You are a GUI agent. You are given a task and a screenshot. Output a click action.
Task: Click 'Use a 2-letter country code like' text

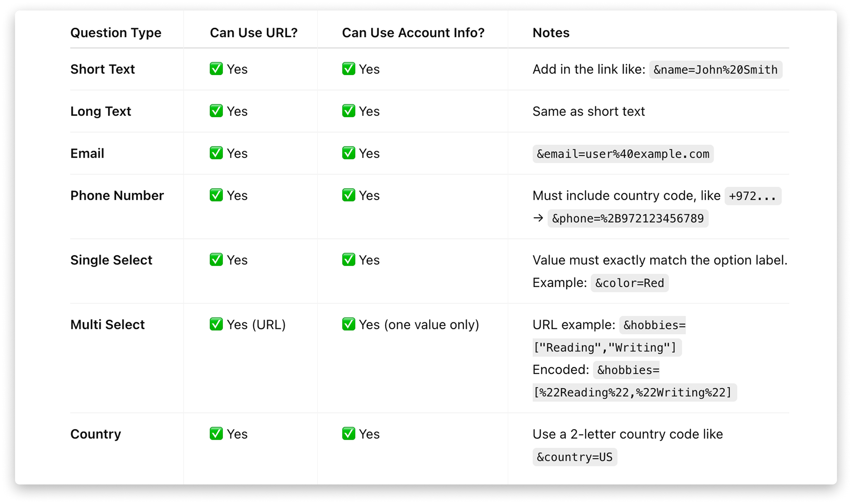coord(627,434)
